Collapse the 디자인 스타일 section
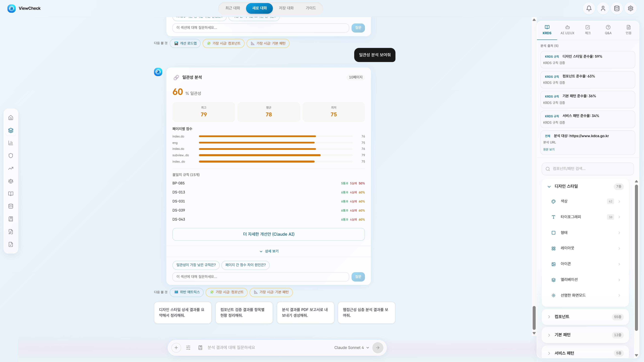This screenshot has height=362, width=644. 585,186
